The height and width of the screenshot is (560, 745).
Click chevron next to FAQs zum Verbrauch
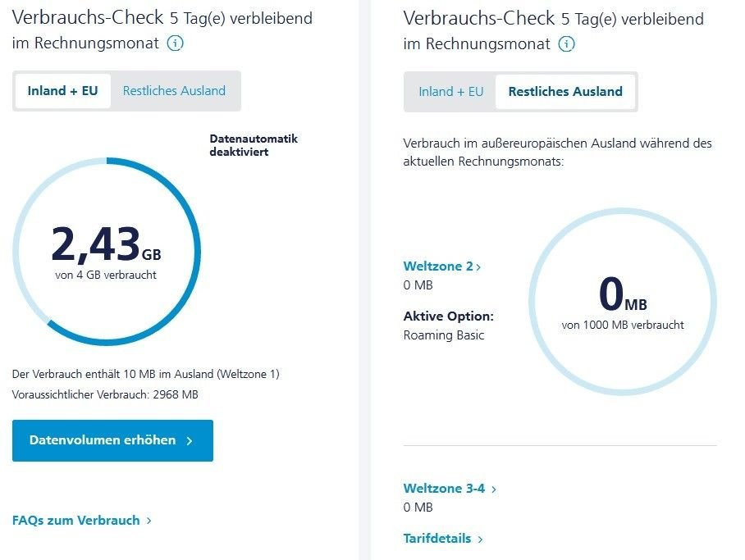pos(149,521)
